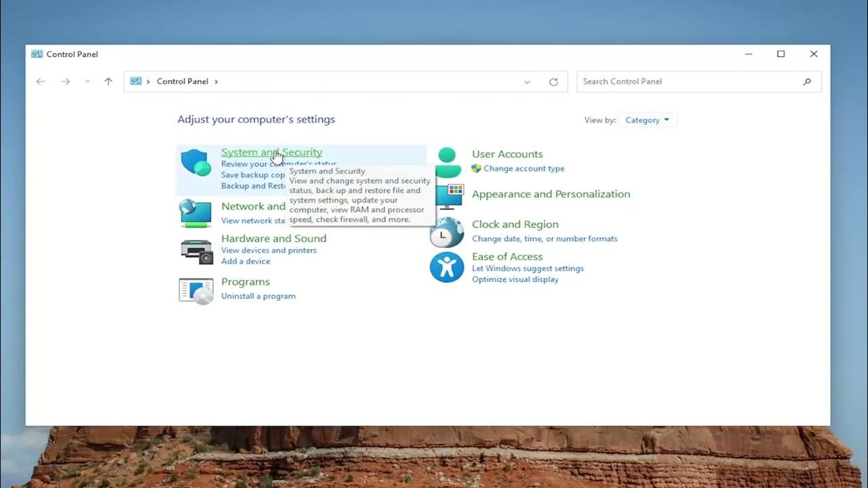The width and height of the screenshot is (868, 488).
Task: Click the Programs disc icon
Action: [x=196, y=291]
